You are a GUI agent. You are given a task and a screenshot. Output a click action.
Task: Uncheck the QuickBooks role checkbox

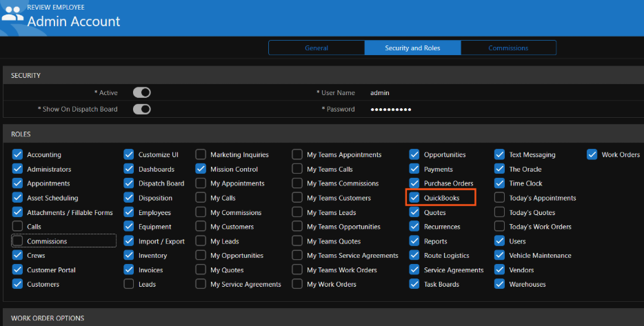414,198
